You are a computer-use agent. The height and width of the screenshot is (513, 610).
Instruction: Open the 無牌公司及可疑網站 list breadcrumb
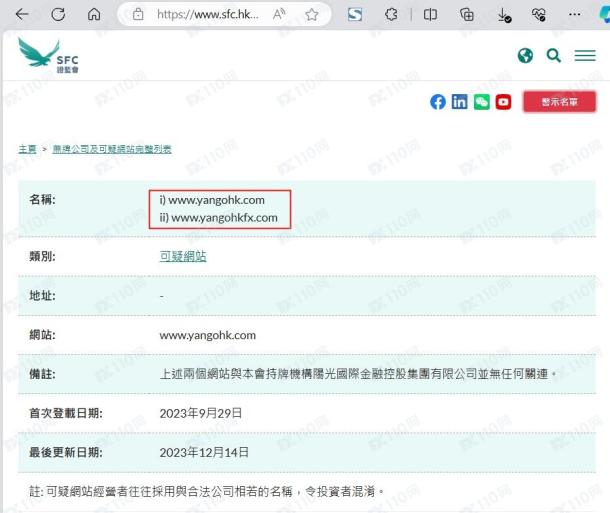tap(112, 149)
